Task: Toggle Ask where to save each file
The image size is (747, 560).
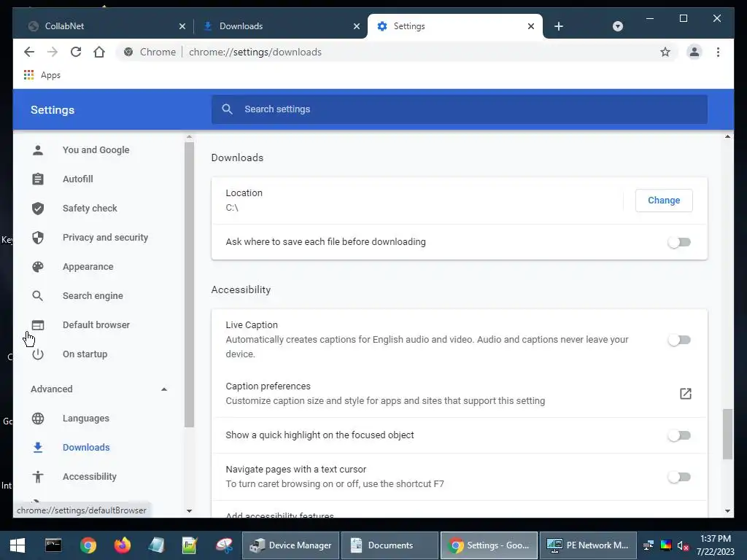Action: (679, 242)
